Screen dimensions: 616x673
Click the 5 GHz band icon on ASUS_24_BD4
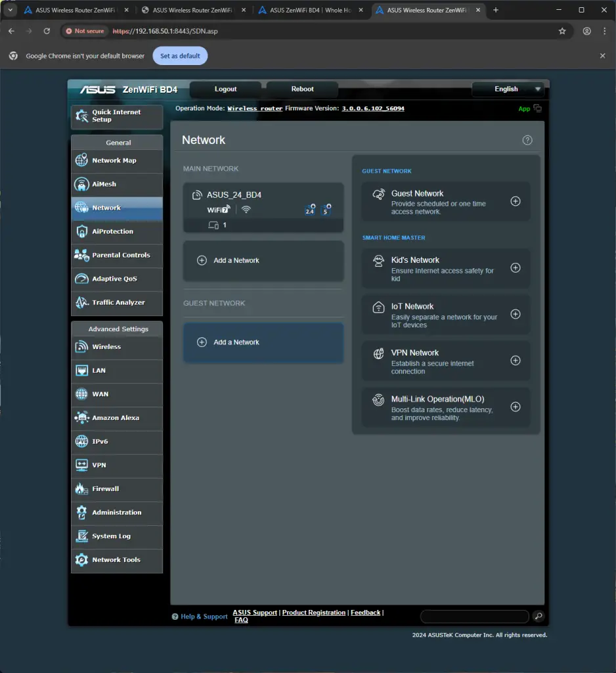pos(326,210)
